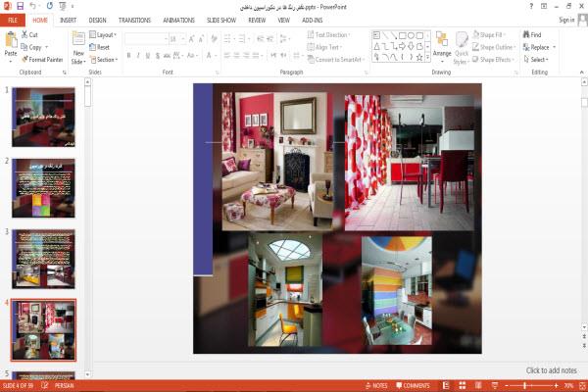Screen dimensions: 588x392
Task: Open Align Text dropdown
Action: coord(324,47)
